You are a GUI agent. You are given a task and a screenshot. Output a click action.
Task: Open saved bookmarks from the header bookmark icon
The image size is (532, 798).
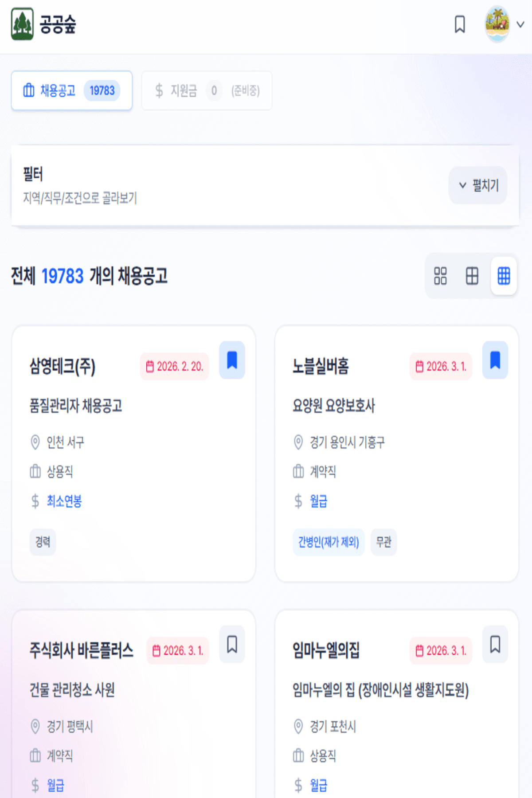click(459, 24)
